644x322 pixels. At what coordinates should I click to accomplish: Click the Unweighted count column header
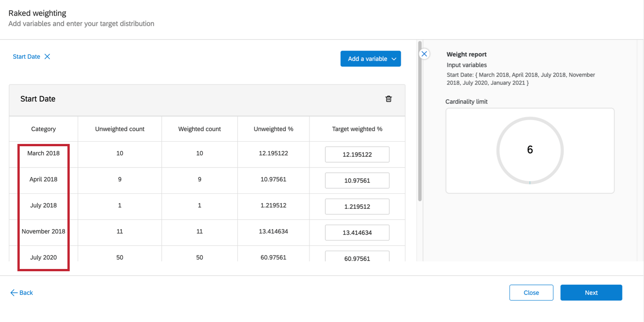click(x=120, y=129)
